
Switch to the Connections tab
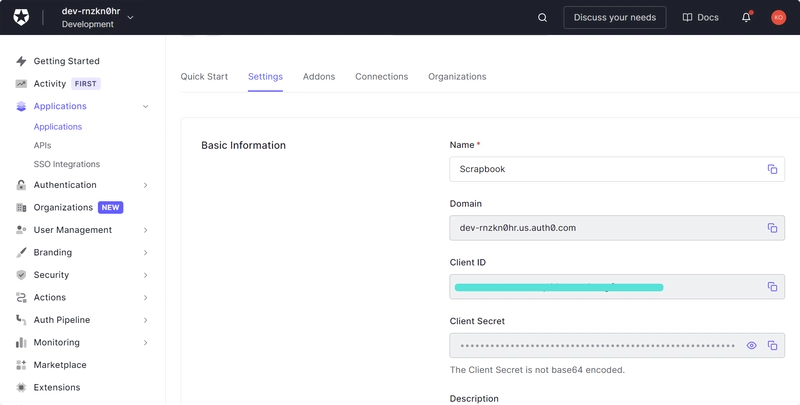click(382, 77)
